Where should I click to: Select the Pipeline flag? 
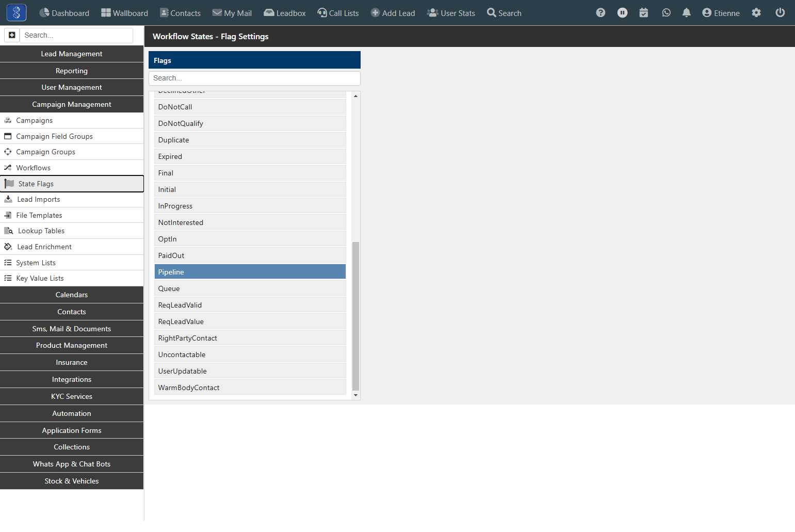tap(250, 272)
